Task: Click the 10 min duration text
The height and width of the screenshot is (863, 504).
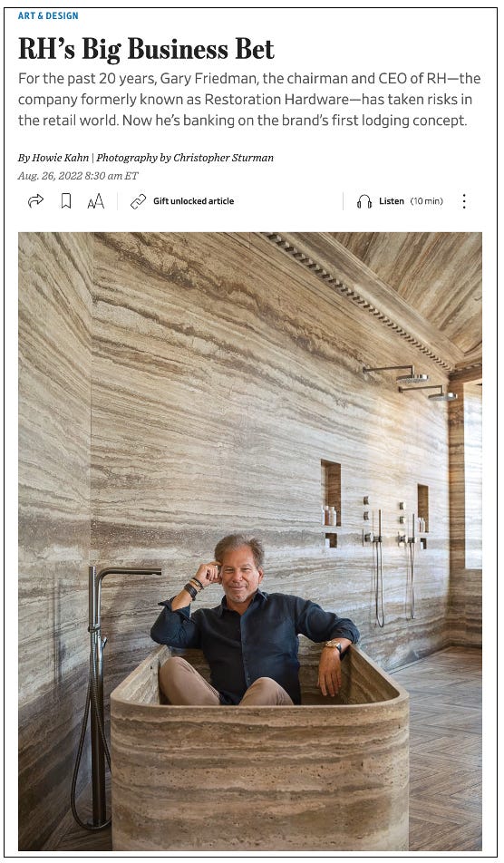Action: 426,201
